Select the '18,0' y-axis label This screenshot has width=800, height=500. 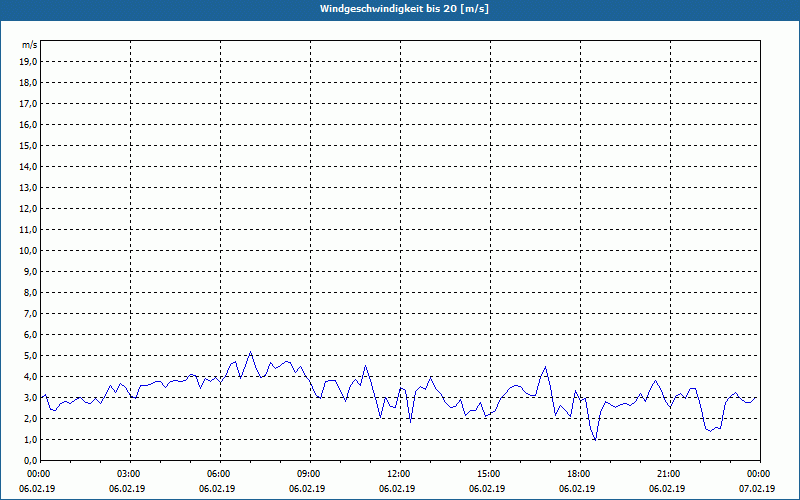[x=28, y=83]
